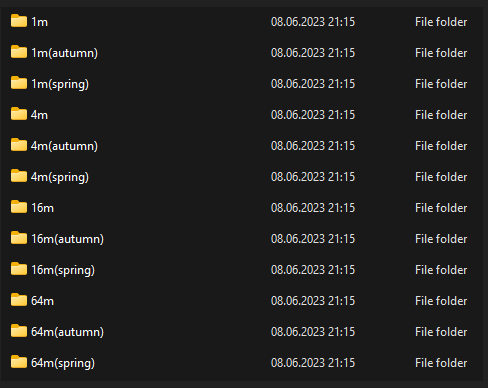The image size is (488, 388).
Task: Select the 64m folder icon
Action: (x=19, y=300)
